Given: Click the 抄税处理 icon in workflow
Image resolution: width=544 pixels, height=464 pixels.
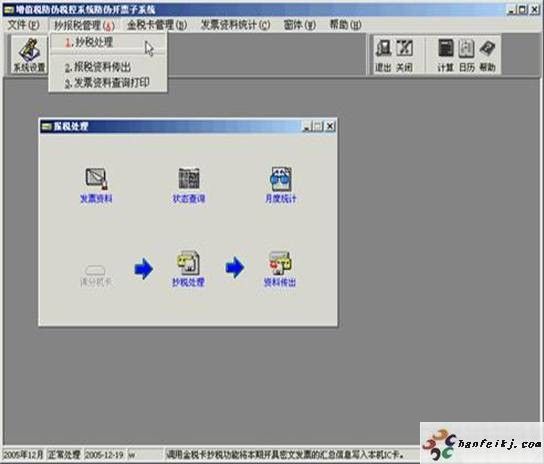Looking at the screenshot, I should pyautogui.click(x=188, y=269).
